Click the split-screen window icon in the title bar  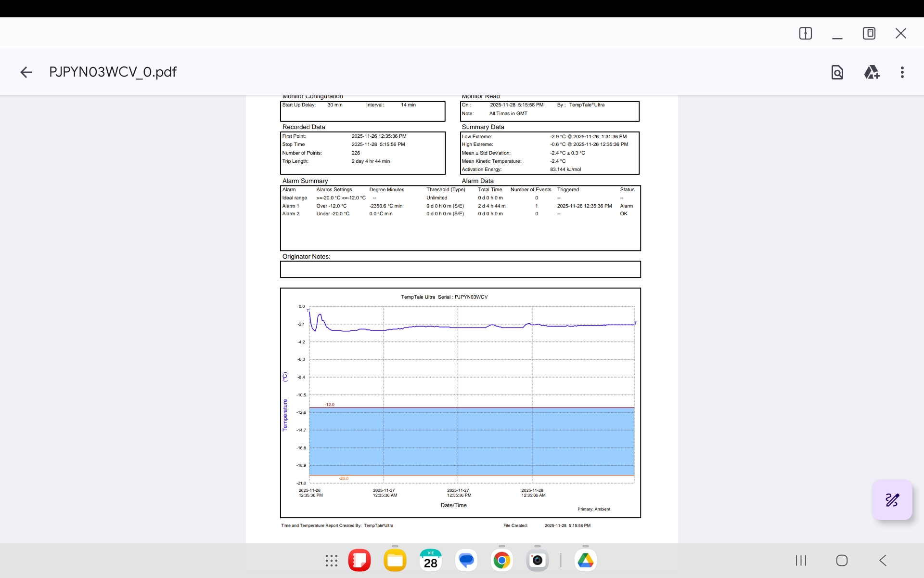[805, 33]
